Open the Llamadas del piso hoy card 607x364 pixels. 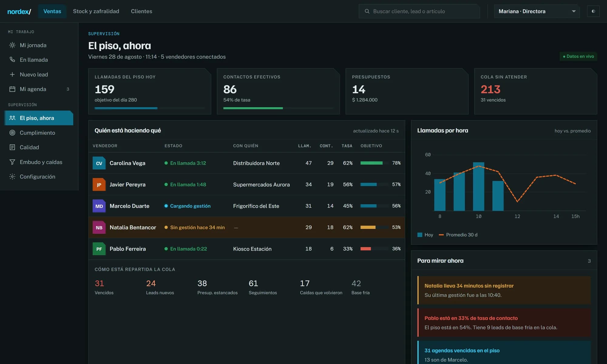tap(150, 91)
